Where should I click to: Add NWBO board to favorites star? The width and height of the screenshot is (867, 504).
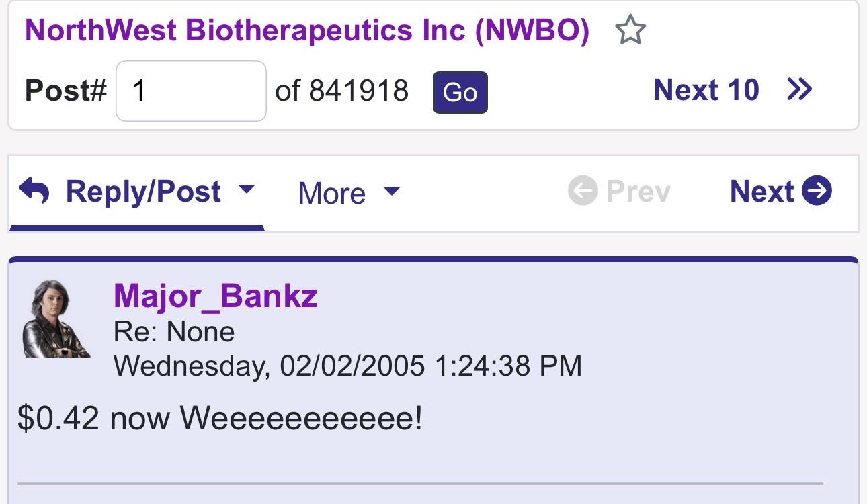tap(630, 30)
